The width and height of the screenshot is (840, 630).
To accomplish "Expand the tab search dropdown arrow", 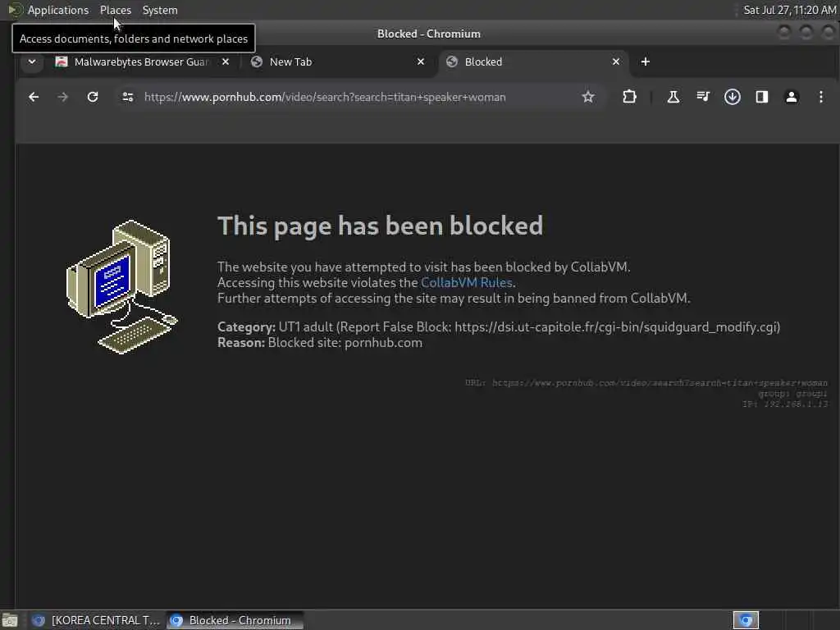I will 32,62.
